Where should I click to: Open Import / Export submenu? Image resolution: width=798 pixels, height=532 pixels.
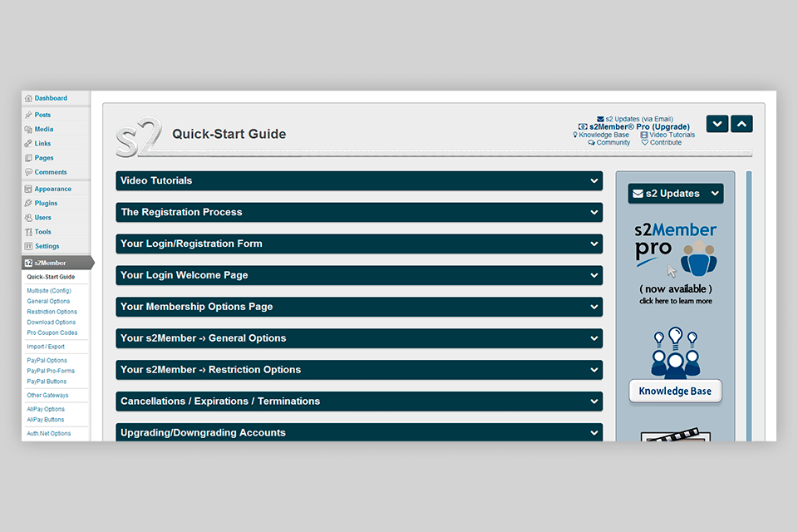[x=46, y=347]
